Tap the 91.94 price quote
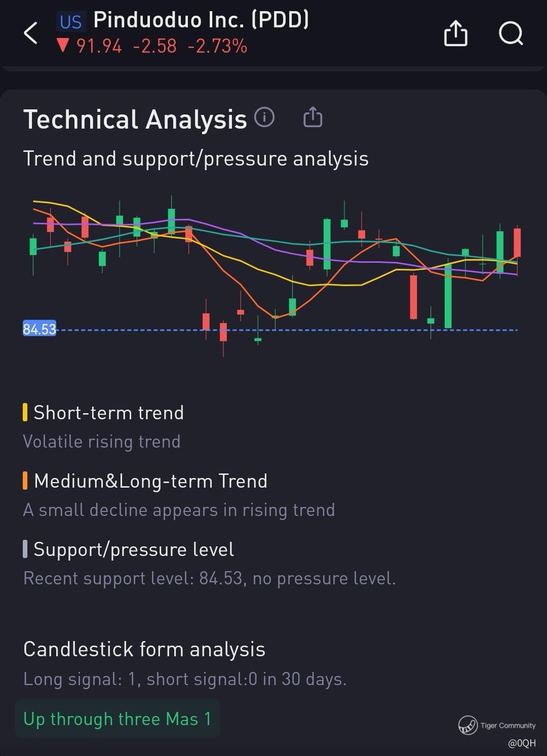This screenshot has height=756, width=547. tap(99, 46)
